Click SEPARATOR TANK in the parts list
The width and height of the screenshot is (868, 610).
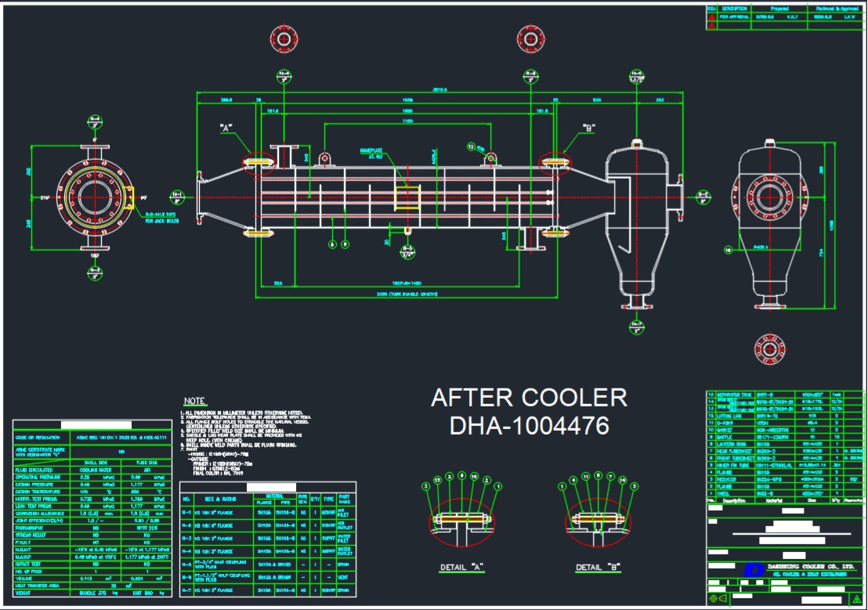734,395
